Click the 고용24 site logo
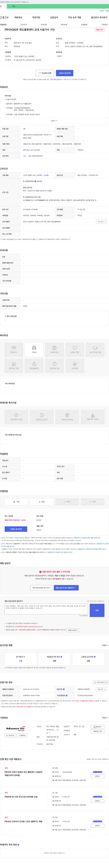This screenshot has width=109, height=868. 4,18
